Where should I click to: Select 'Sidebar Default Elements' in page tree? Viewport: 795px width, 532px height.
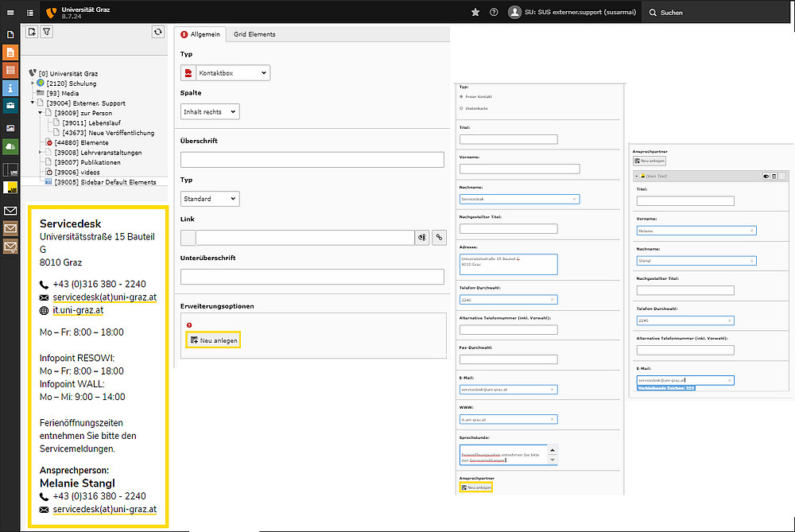point(105,182)
